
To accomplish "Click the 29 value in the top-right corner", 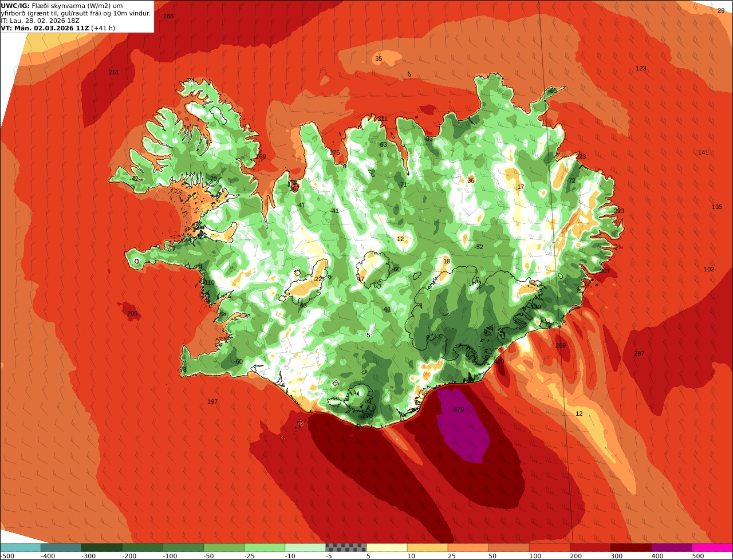I will [x=721, y=10].
